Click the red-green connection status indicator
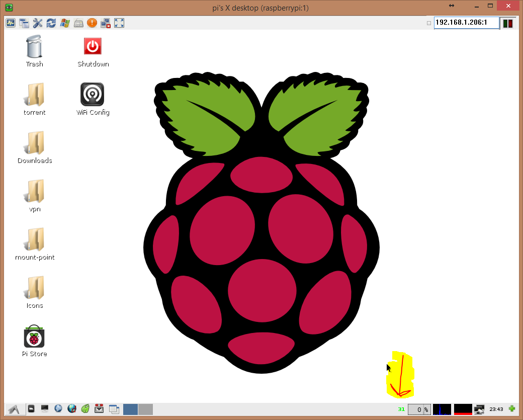523x420 pixels. pyautogui.click(x=508, y=23)
